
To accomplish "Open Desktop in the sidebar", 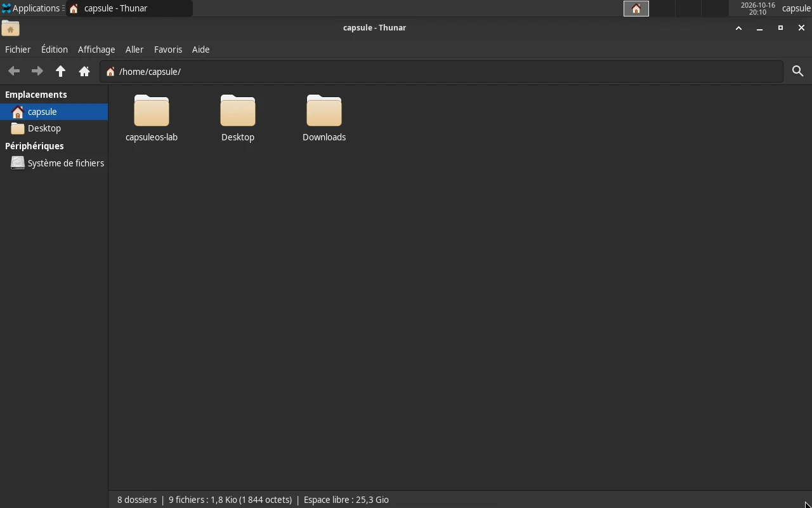I will [x=54, y=128].
